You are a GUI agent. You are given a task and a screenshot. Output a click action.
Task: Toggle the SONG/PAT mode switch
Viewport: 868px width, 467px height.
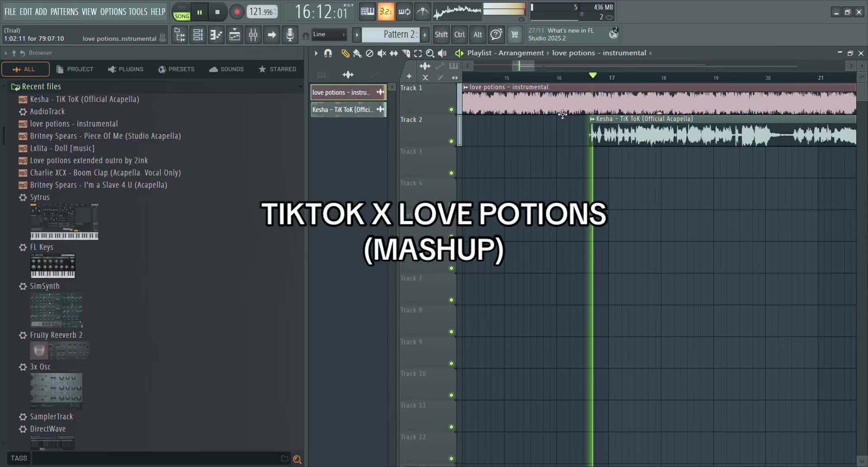pos(182,12)
